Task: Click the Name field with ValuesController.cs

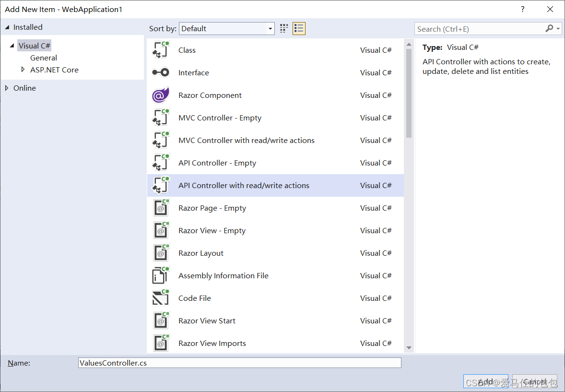Action: click(240, 363)
